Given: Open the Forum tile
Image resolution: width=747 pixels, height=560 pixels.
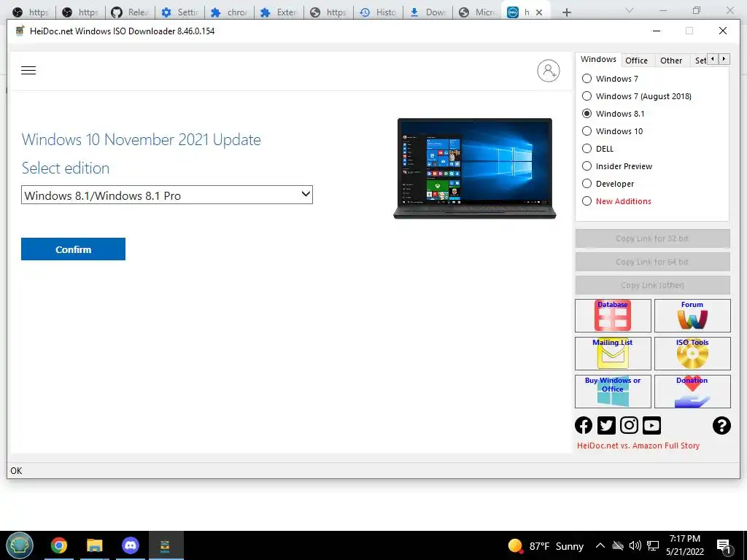Looking at the screenshot, I should [692, 315].
